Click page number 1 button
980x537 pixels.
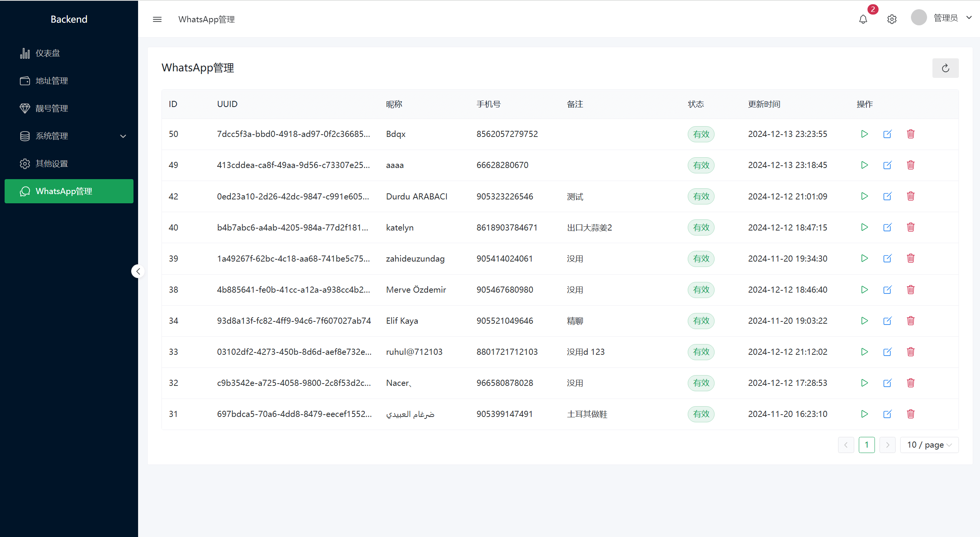click(866, 445)
